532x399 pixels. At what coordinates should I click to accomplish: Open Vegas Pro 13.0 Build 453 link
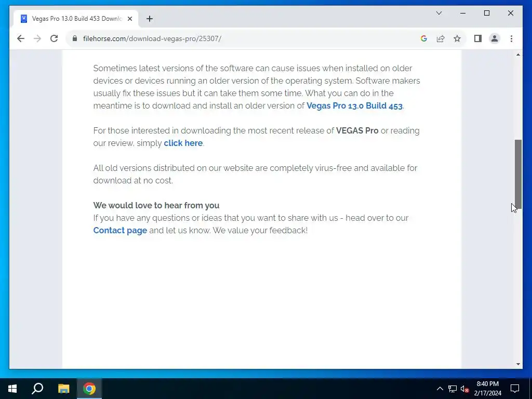[x=354, y=105]
